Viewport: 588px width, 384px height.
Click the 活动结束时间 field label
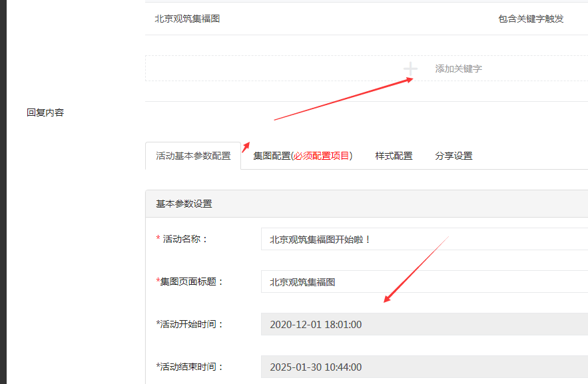[190, 367]
